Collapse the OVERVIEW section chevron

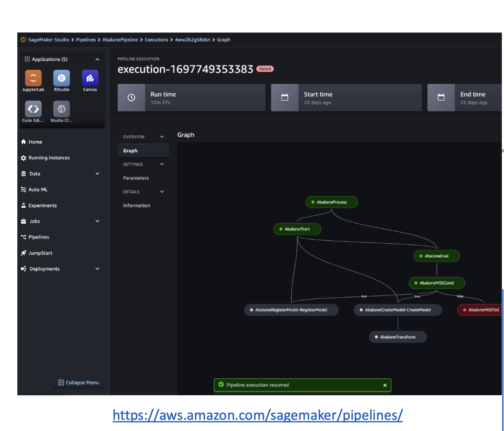162,137
